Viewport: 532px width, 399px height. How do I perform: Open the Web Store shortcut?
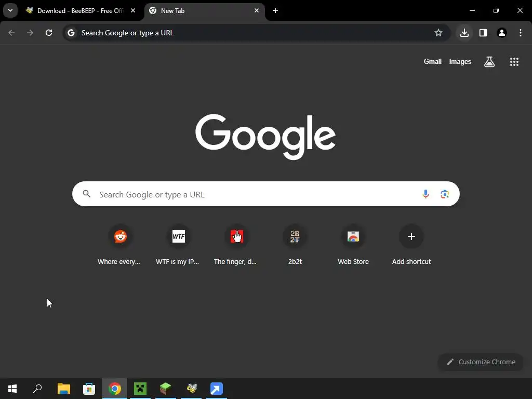pos(353,245)
